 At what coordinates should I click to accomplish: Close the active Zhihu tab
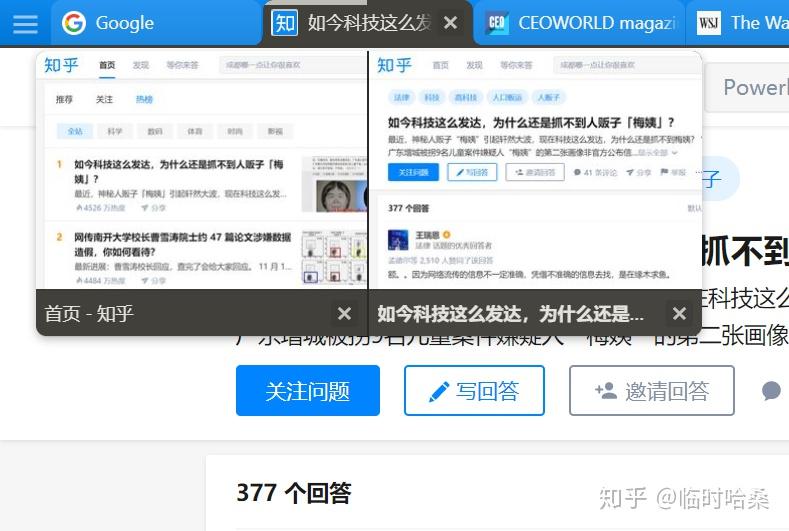tap(451, 23)
